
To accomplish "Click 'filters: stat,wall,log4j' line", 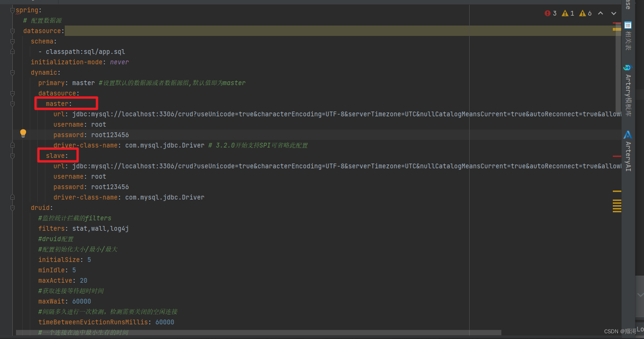I will click(84, 228).
